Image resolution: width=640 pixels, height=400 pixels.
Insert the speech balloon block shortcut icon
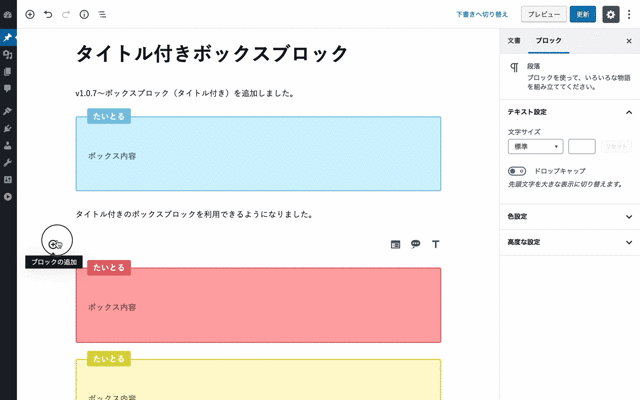[x=416, y=244]
